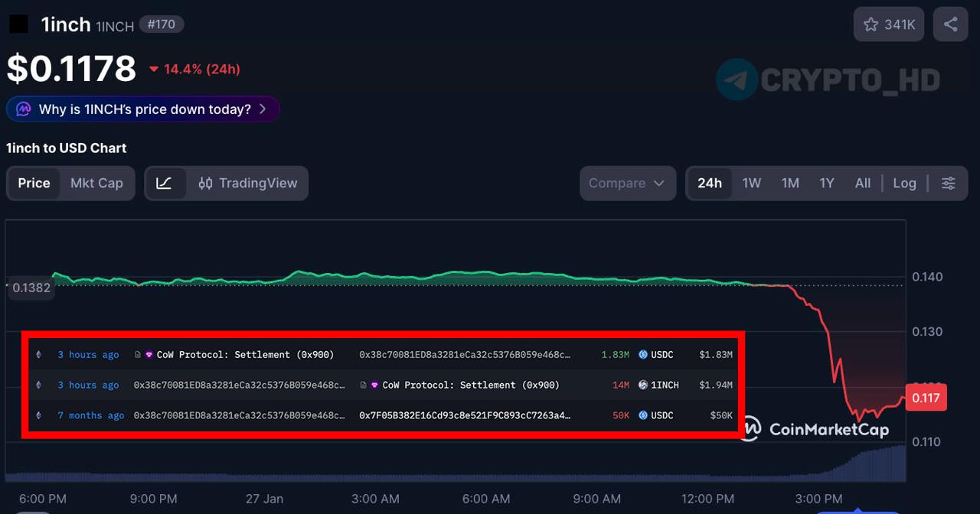Expand 'Why is 1INCH's price down today?'
980x514 pixels.
click(143, 109)
